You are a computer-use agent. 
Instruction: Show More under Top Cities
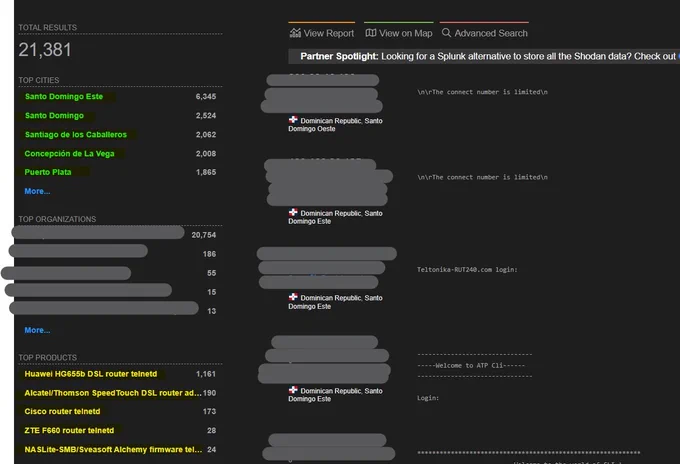(37, 191)
